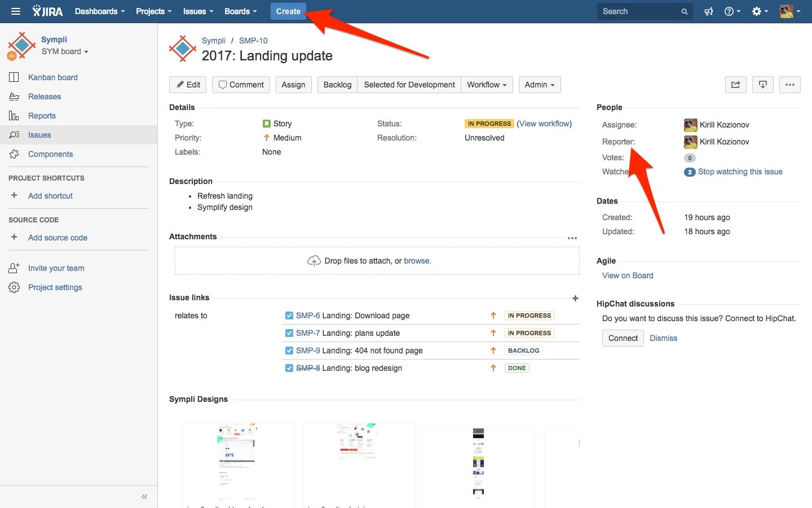This screenshot has width=812, height=508.
Task: Click the reporter avatar
Action: coord(690,142)
